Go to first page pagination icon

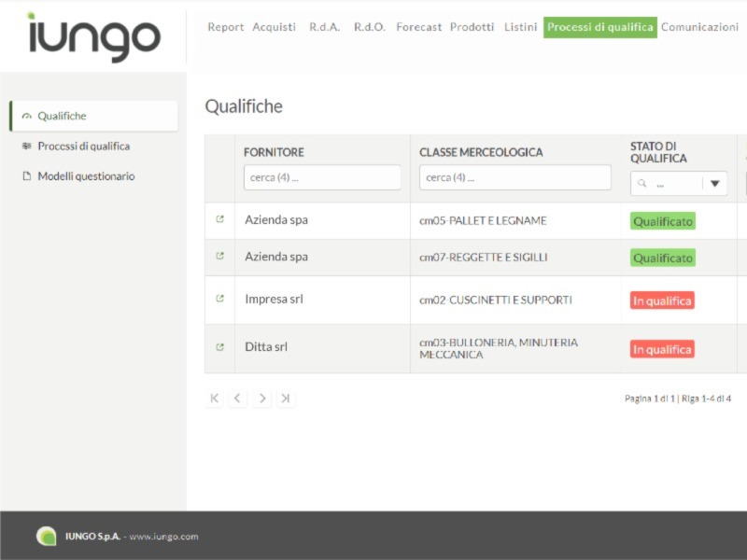[215, 399]
